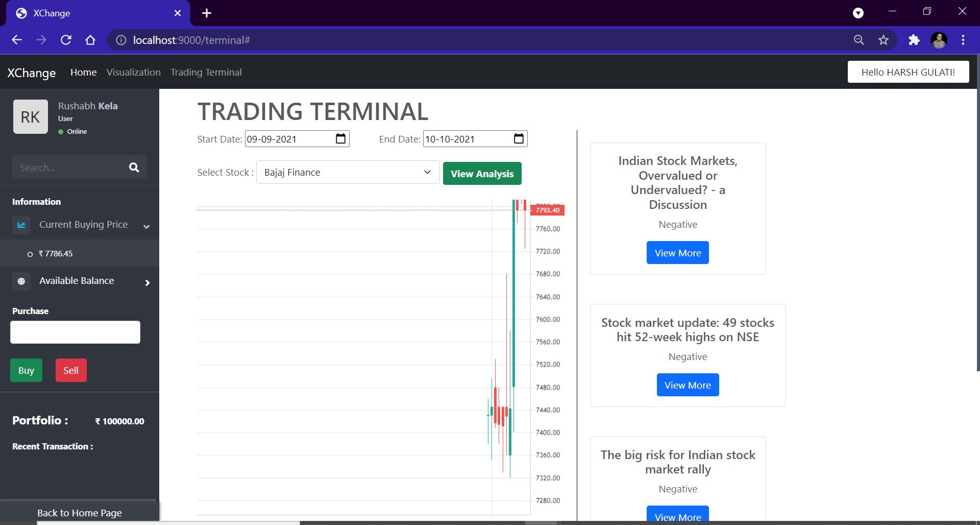
Task: Click the dropdown circle icon in title bar
Action: click(x=859, y=13)
